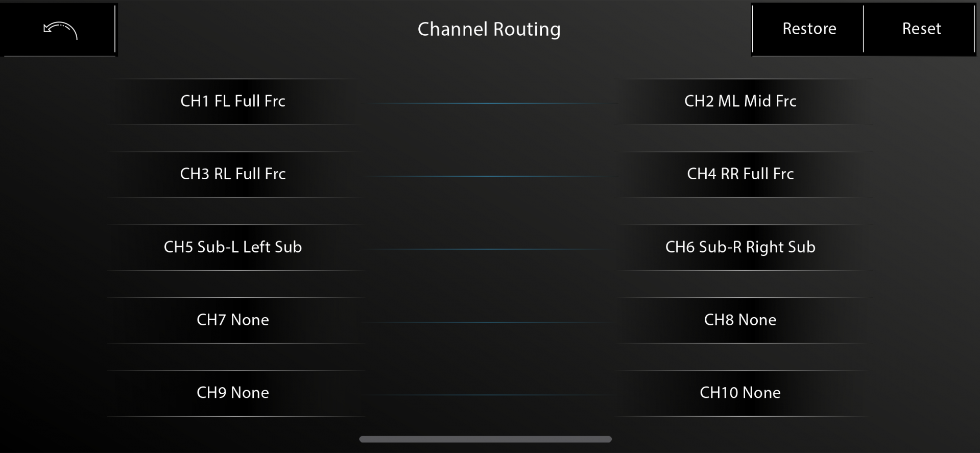
Task: Select the CH4 RR Full Frc channel
Action: pyautogui.click(x=740, y=174)
